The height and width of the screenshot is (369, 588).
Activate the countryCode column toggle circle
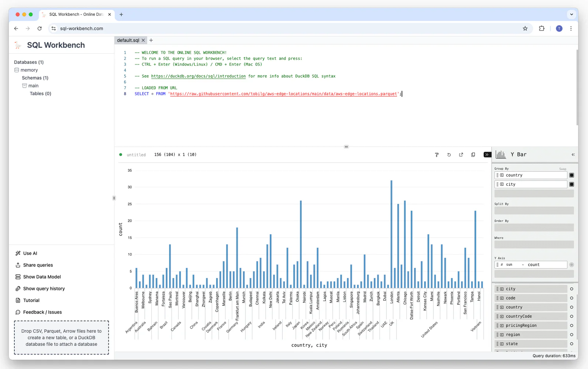point(571,316)
